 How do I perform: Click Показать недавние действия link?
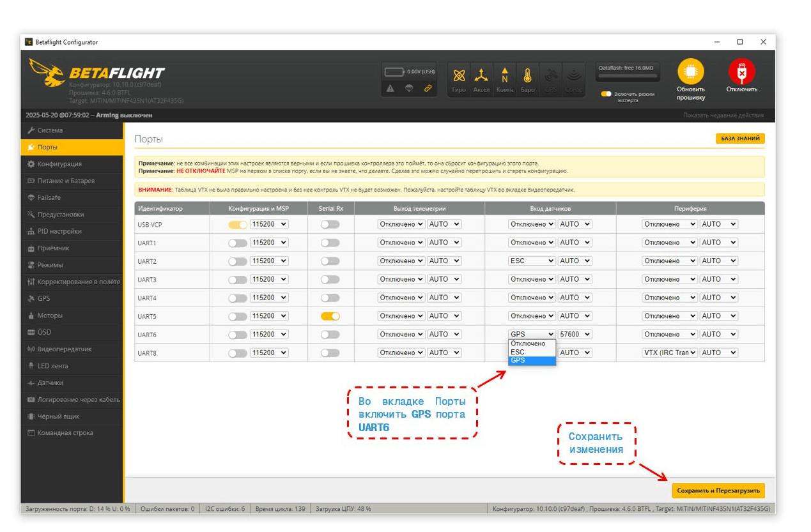click(723, 115)
